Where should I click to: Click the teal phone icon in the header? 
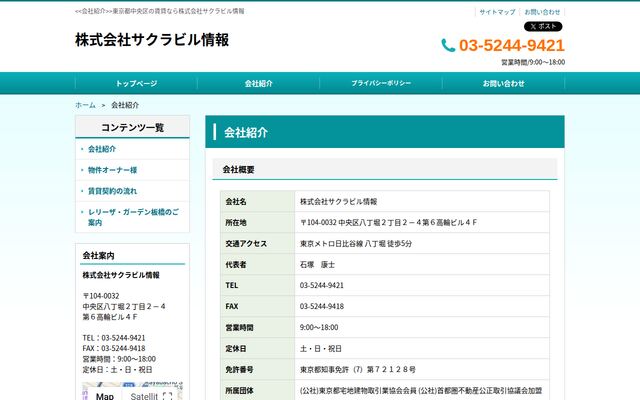pyautogui.click(x=448, y=45)
